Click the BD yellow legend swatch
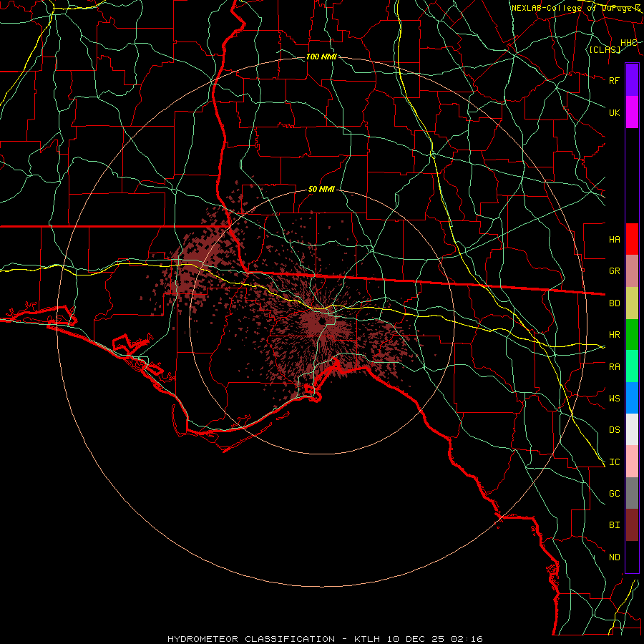 coord(632,303)
